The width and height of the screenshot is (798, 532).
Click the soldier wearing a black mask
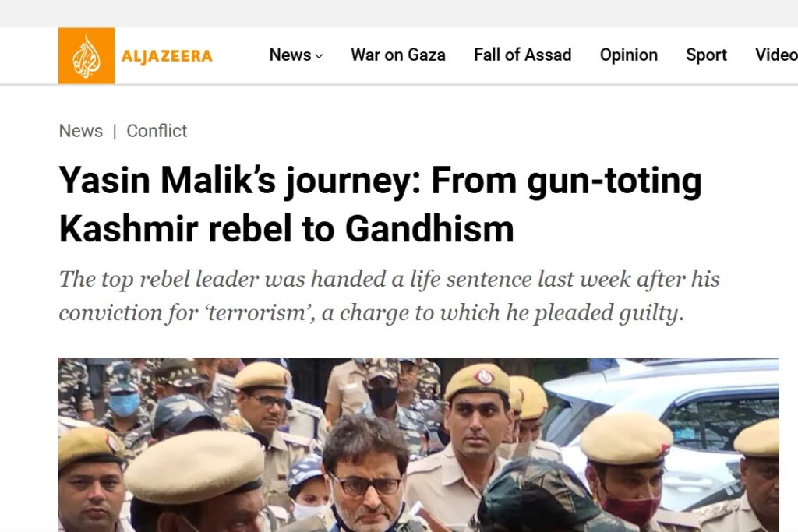coord(382,393)
